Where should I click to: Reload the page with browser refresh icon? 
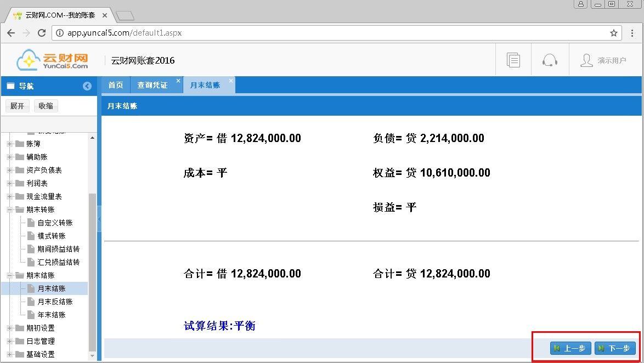tap(42, 33)
